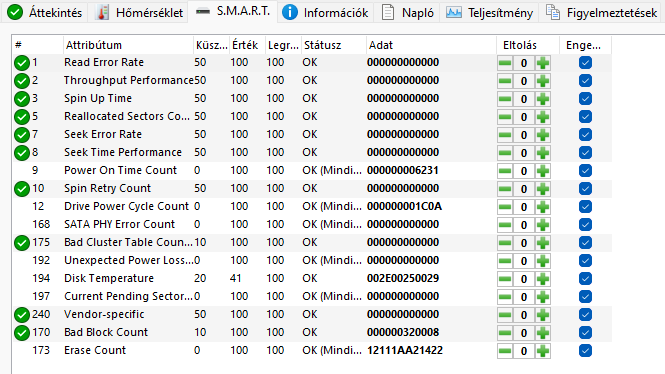Increase offset for Seek Error Rate
The width and height of the screenshot is (665, 374).
543,135
